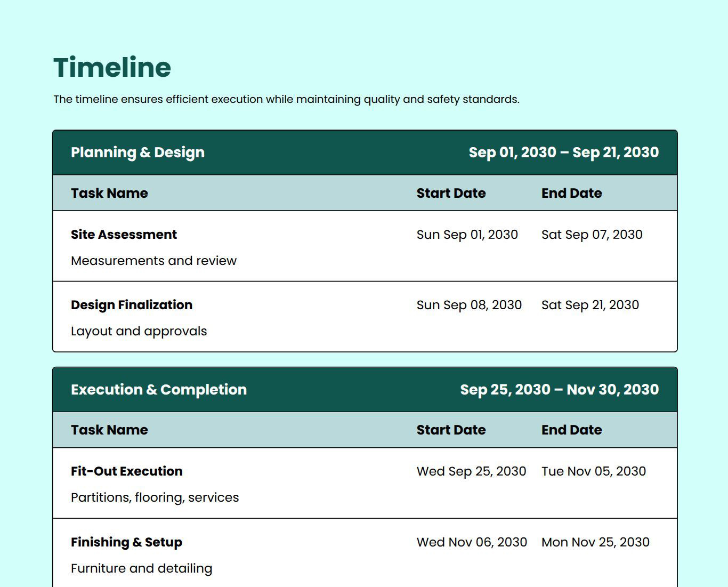Image resolution: width=728 pixels, height=587 pixels.
Task: Click the Sat Sep 21, 2030 end date
Action: [590, 305]
